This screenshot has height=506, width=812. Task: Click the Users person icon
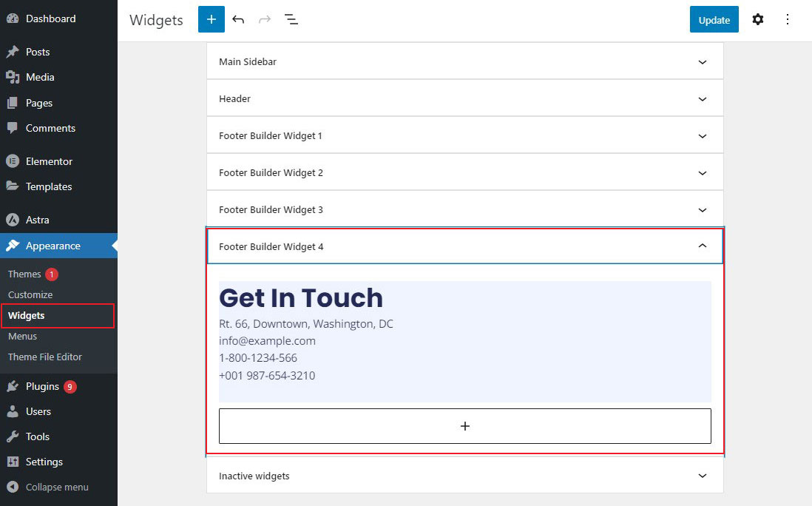[x=13, y=411]
